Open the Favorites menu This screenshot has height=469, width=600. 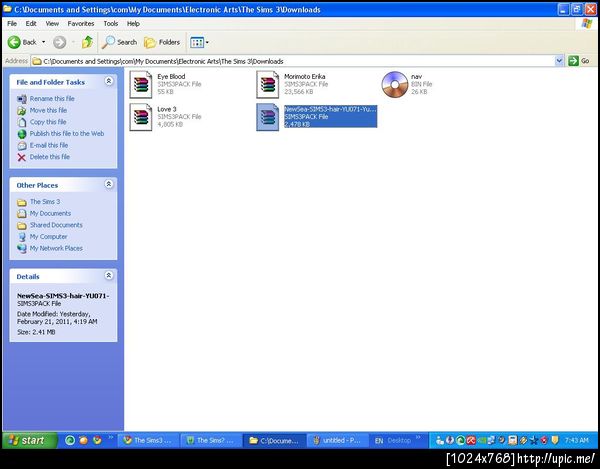[81, 24]
